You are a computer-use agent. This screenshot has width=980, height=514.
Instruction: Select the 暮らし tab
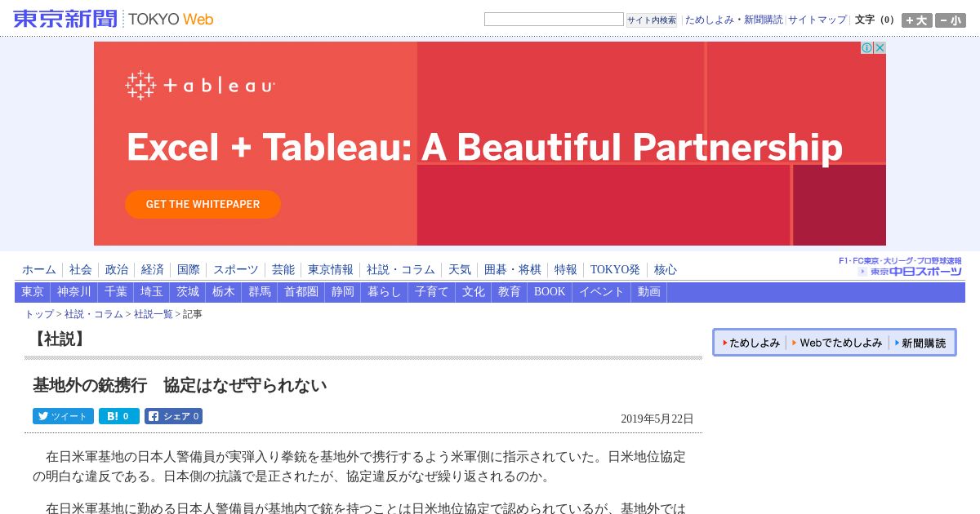pos(385,292)
